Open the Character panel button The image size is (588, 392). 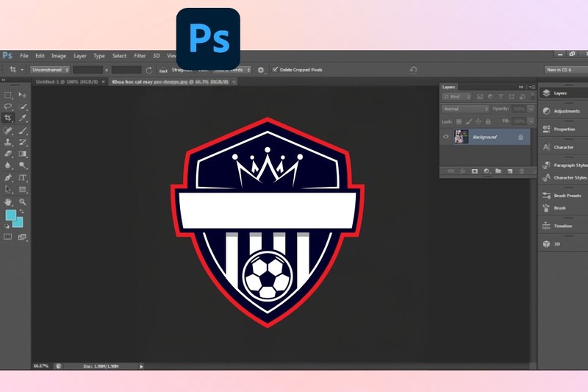tap(564, 147)
